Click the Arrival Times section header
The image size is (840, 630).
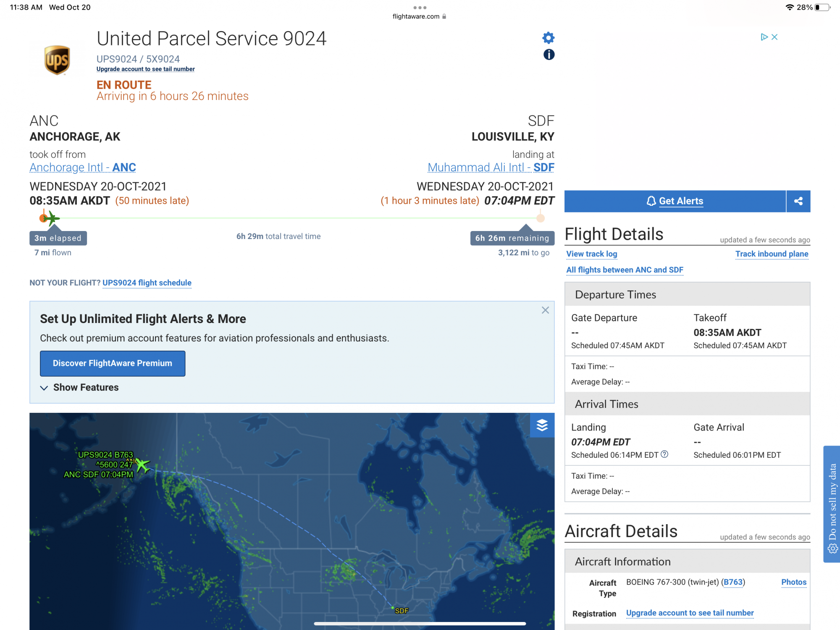(x=687, y=404)
